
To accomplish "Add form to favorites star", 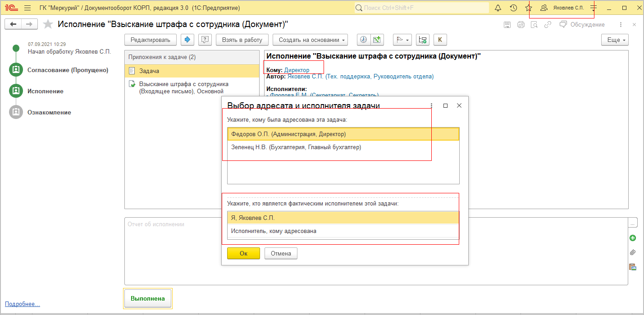I will tap(48, 24).
